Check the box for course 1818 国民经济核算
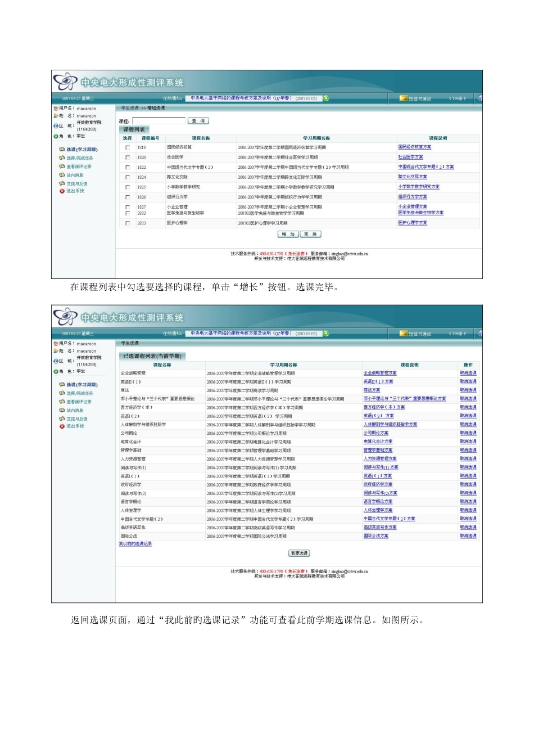This screenshot has height=756, width=534. (x=128, y=147)
